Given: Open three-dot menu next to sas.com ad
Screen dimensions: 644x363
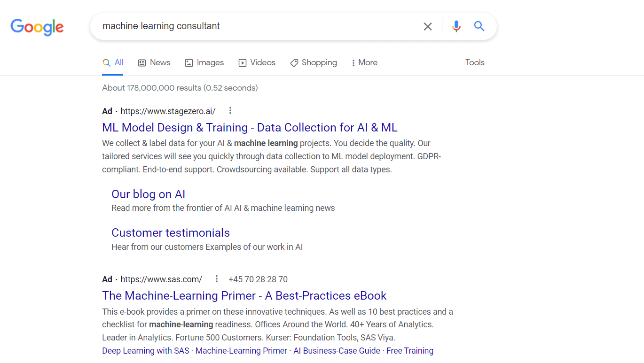Looking at the screenshot, I should click(217, 279).
